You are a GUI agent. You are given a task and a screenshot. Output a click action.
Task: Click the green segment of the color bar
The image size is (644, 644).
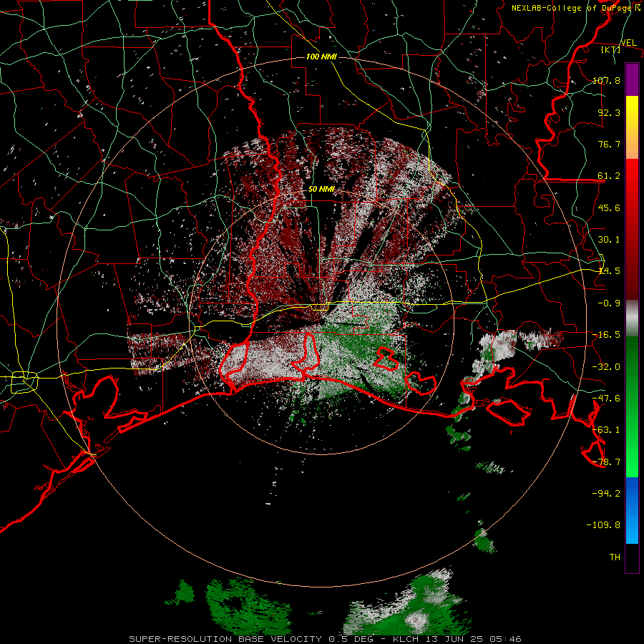[632, 406]
